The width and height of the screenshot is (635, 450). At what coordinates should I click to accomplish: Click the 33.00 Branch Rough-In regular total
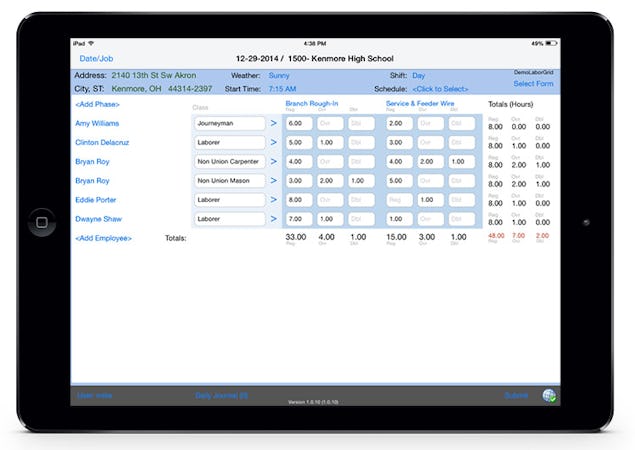pos(296,237)
